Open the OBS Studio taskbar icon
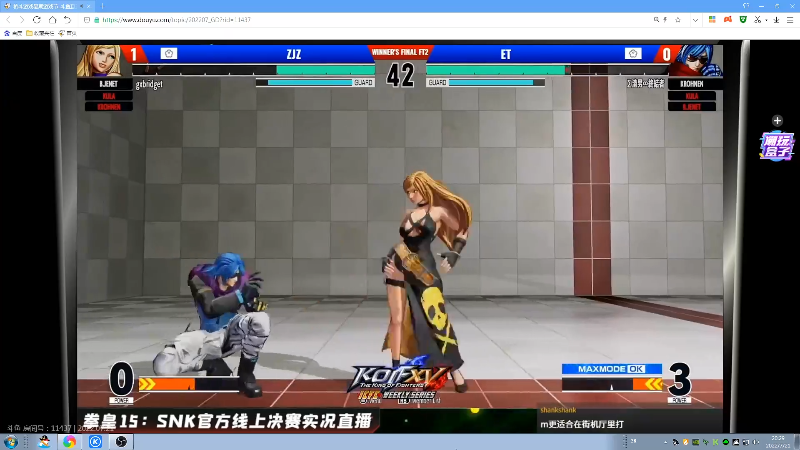The height and width of the screenshot is (450, 800). 121,442
